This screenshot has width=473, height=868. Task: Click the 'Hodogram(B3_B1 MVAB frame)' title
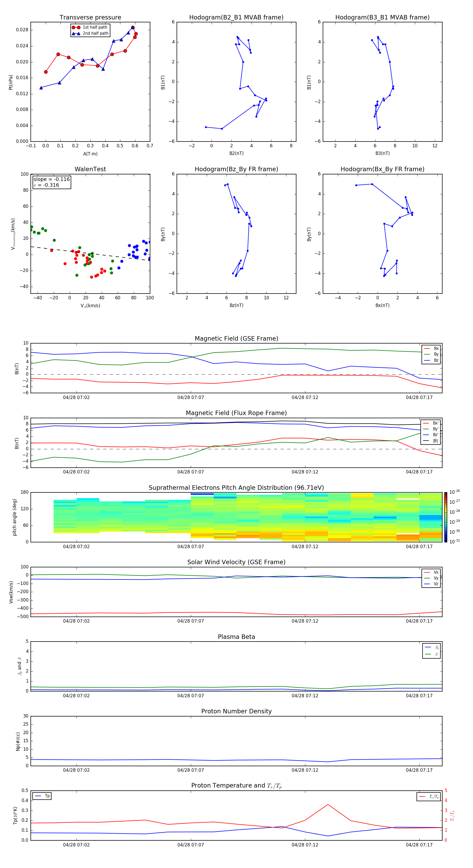coord(382,18)
